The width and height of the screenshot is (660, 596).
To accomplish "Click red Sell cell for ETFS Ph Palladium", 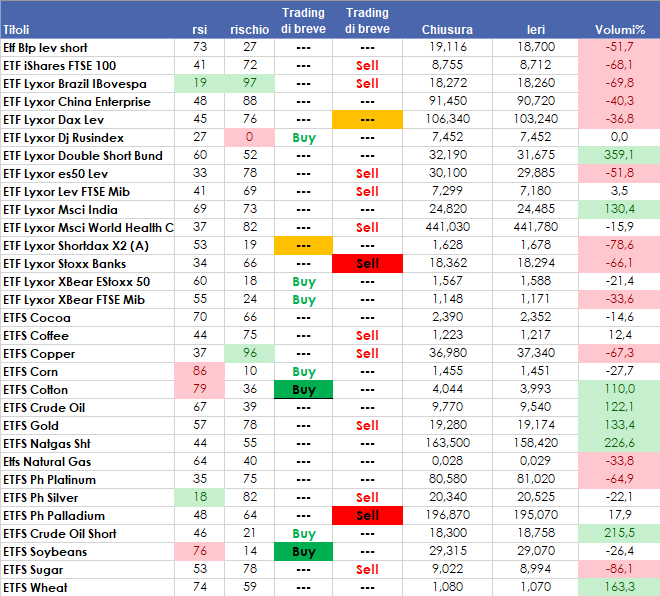I will (367, 516).
